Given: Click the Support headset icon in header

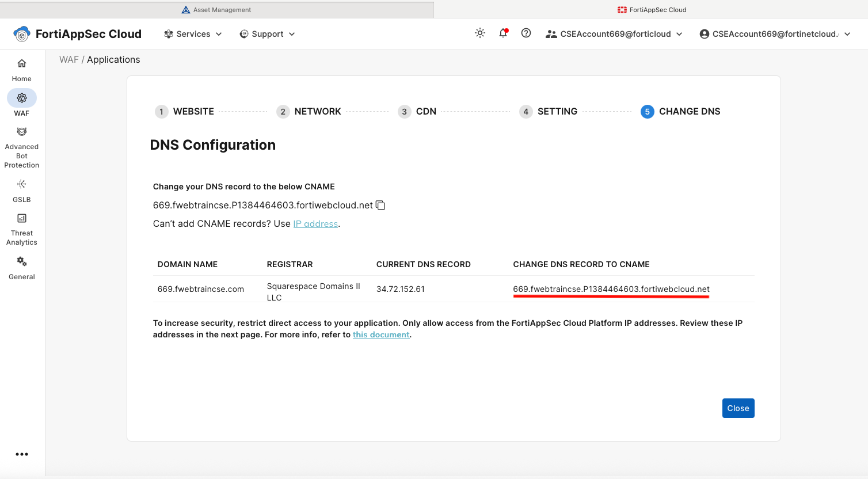Looking at the screenshot, I should (244, 34).
